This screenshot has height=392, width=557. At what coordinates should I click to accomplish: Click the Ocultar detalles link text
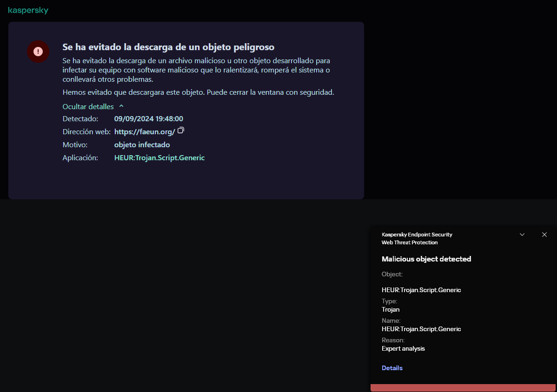[88, 106]
